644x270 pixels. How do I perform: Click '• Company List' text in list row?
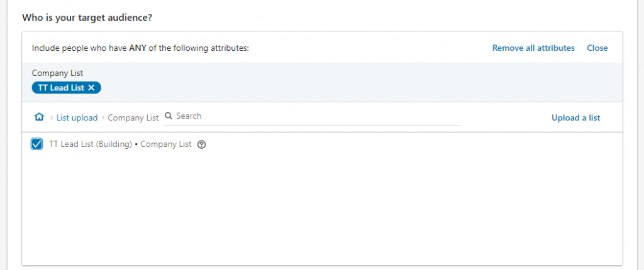tap(163, 144)
